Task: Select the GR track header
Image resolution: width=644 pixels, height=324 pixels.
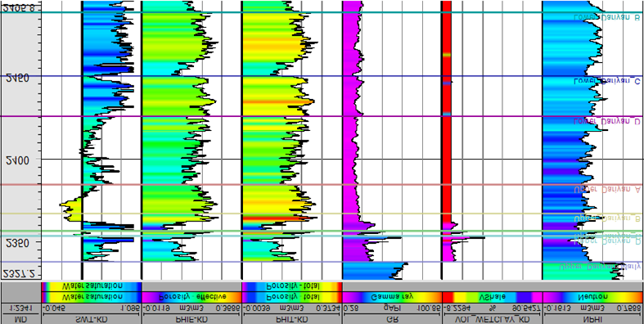Action: tap(392, 318)
